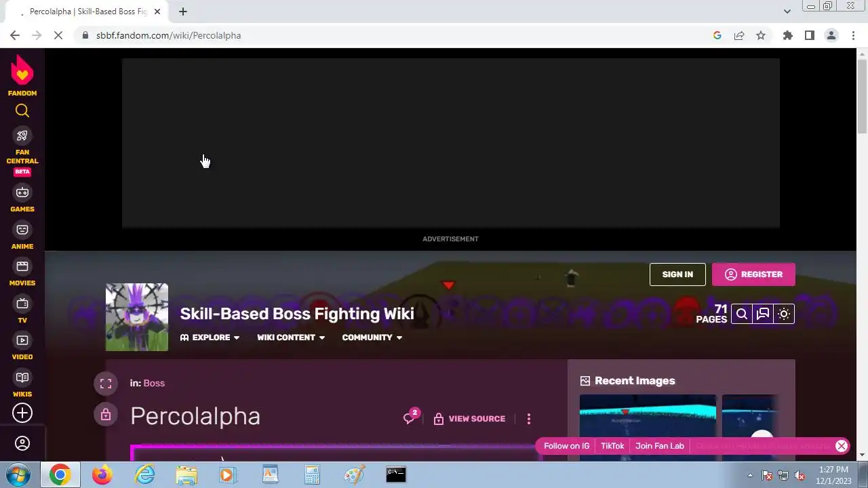Open first Recent Images thumbnail

[648, 428]
